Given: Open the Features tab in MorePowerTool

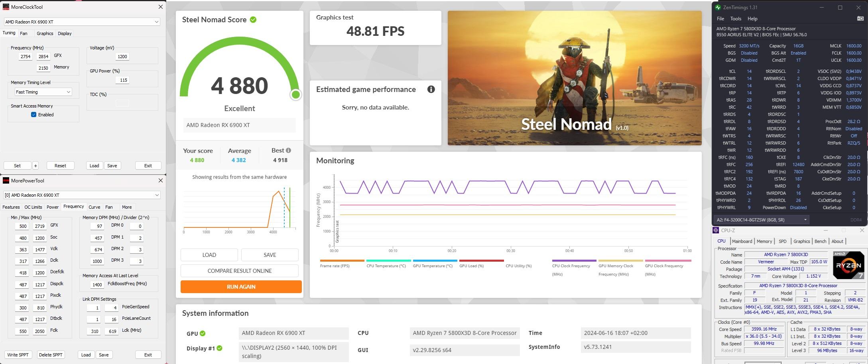Looking at the screenshot, I should [x=11, y=207].
